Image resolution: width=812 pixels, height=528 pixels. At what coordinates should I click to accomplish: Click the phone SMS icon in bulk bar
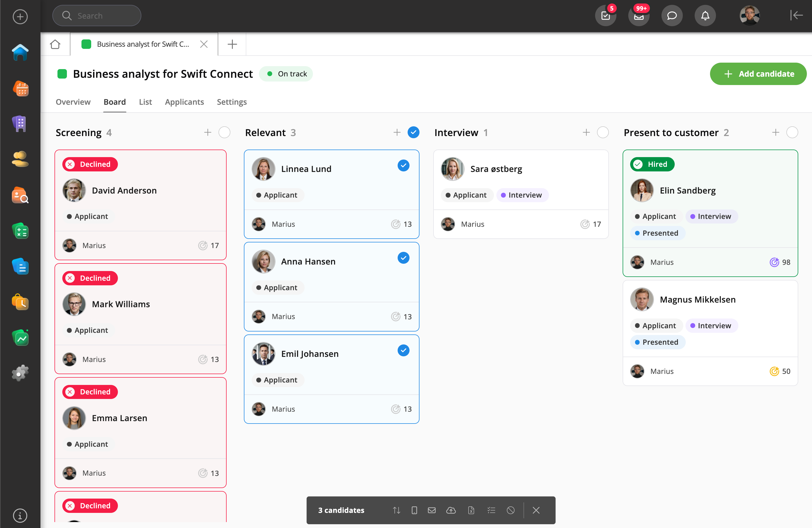click(414, 510)
